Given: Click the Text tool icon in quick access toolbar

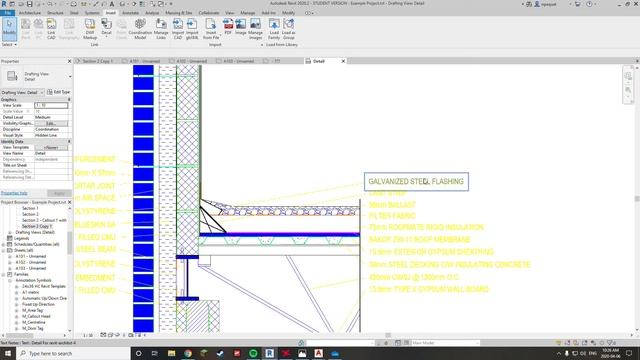Looking at the screenshot, I should pos(112,4).
